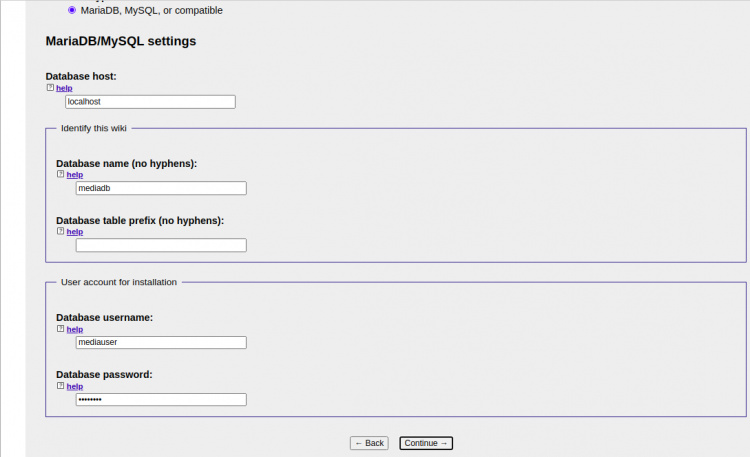Click the question mark icon under Database host
Image resolution: width=750 pixels, height=457 pixels.
(50, 88)
